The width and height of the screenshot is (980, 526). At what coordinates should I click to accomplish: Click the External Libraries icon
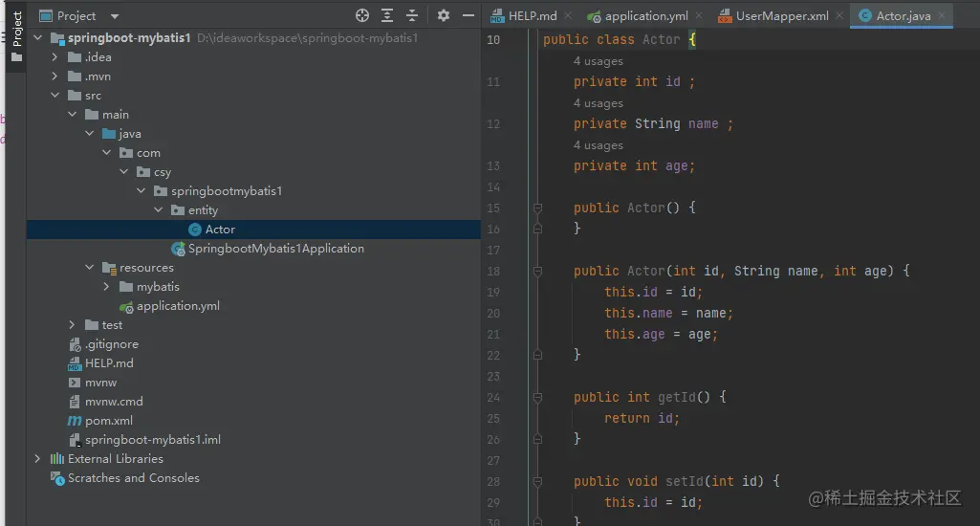[x=56, y=458]
